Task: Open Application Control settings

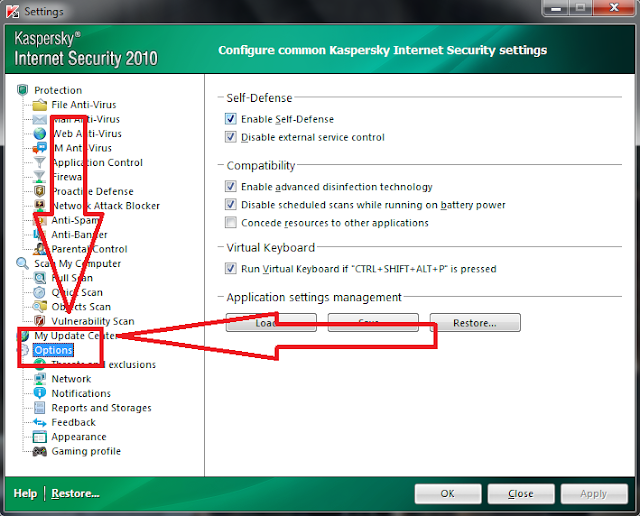Action: [98, 162]
